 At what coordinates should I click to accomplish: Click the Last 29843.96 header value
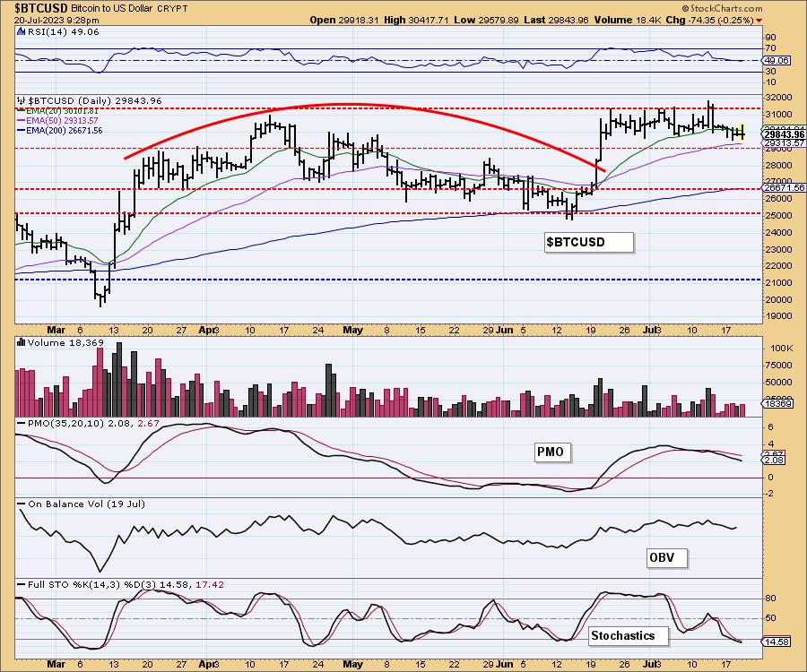tap(556, 20)
